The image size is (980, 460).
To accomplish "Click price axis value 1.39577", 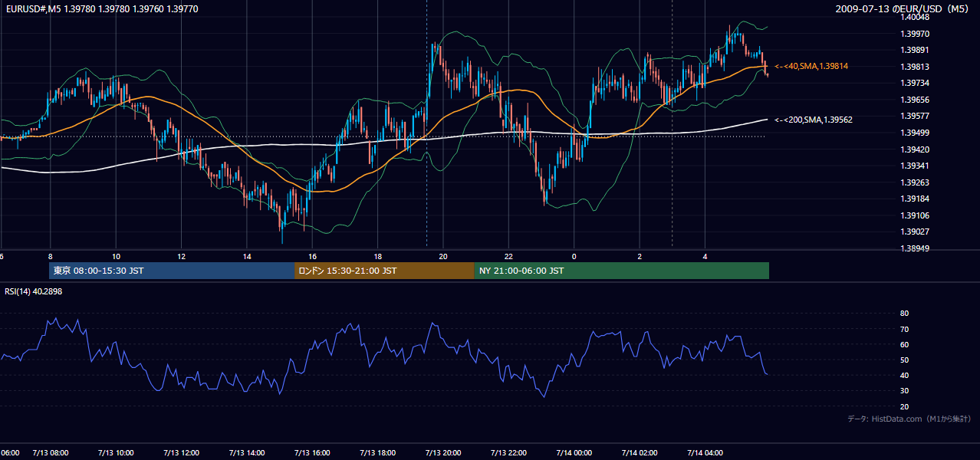I will click(x=915, y=116).
